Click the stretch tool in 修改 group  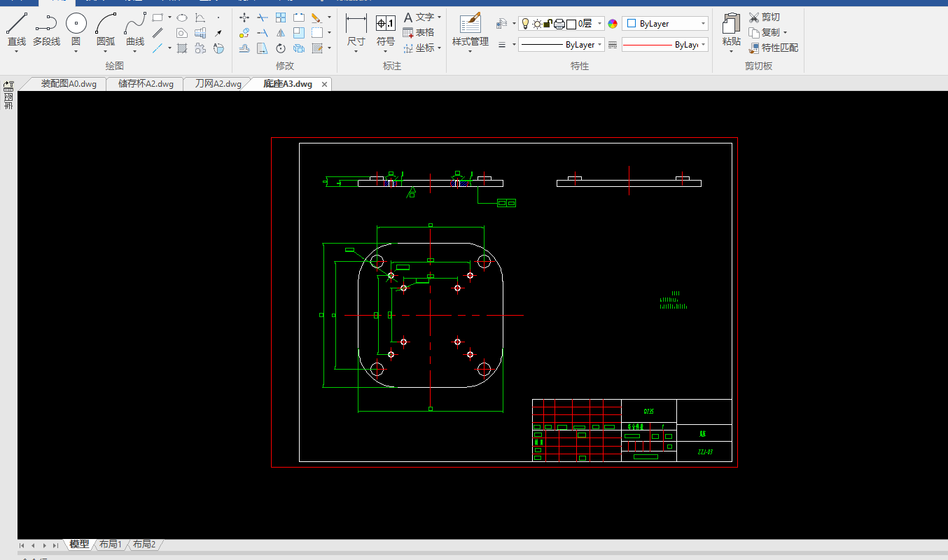tap(263, 48)
